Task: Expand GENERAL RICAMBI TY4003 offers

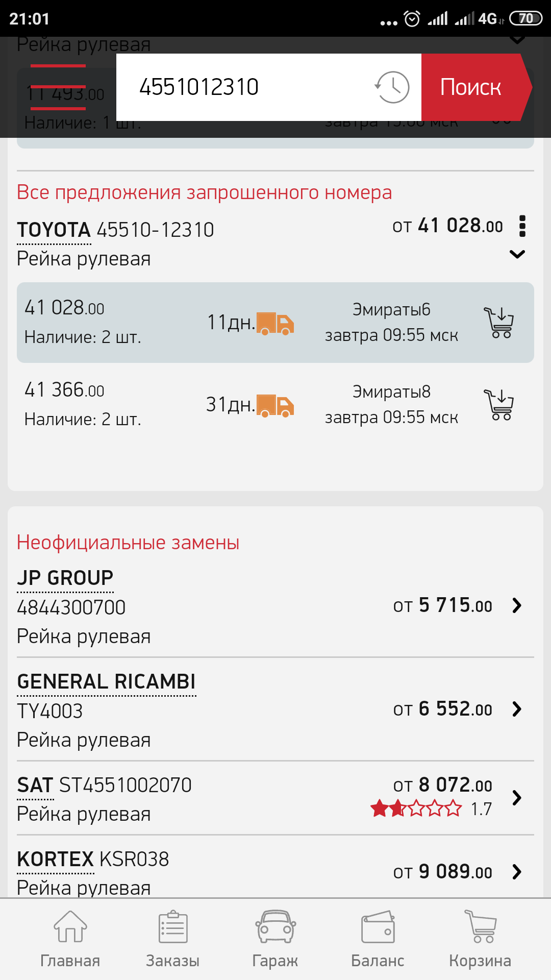Action: tap(517, 709)
